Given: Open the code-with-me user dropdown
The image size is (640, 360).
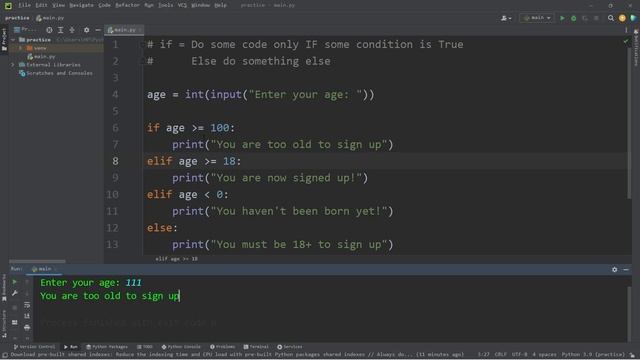Looking at the screenshot, I should (x=506, y=18).
